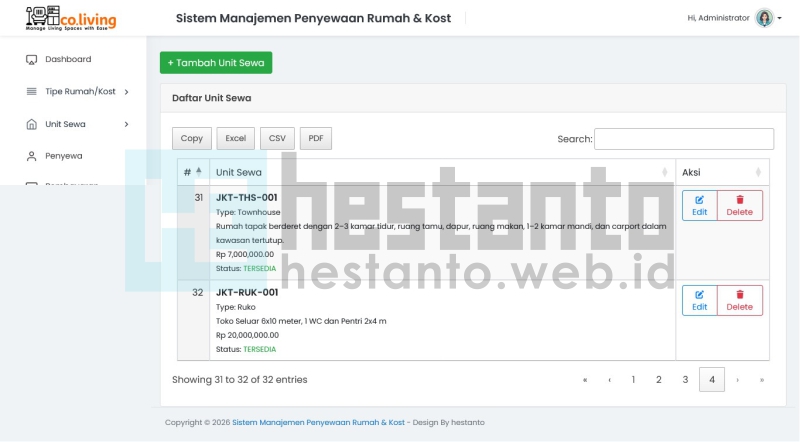800x442 pixels.
Task: Toggle sorting on Unit Sewa column header
Action: click(x=440, y=172)
